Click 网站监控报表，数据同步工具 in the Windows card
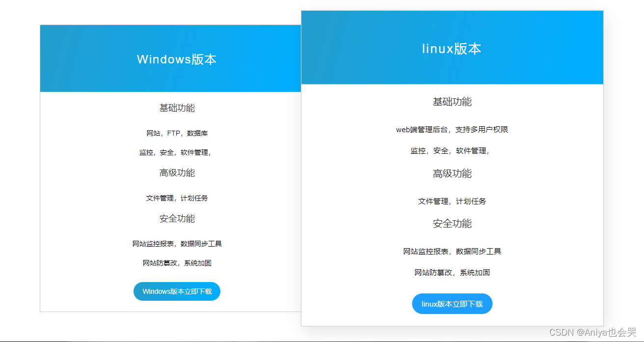 177,244
